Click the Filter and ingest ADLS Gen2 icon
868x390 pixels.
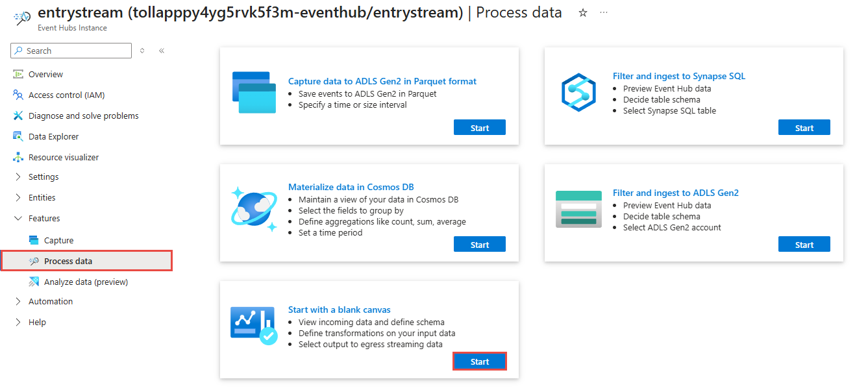point(578,210)
